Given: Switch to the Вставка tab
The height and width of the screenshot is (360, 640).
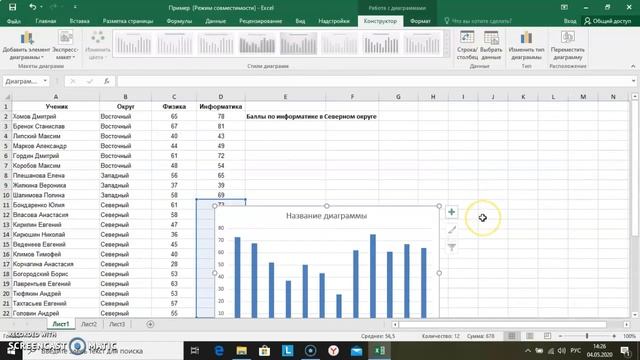Looking at the screenshot, I should [x=79, y=21].
